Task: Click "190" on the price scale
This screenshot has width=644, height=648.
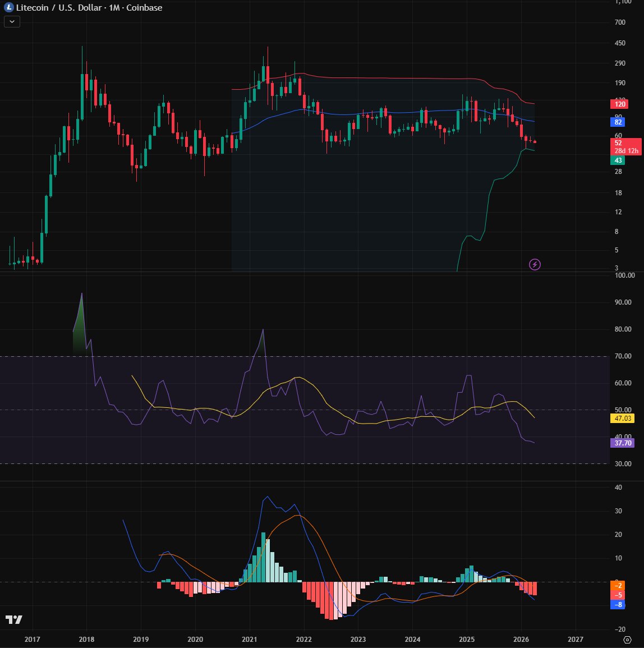Action: click(620, 82)
